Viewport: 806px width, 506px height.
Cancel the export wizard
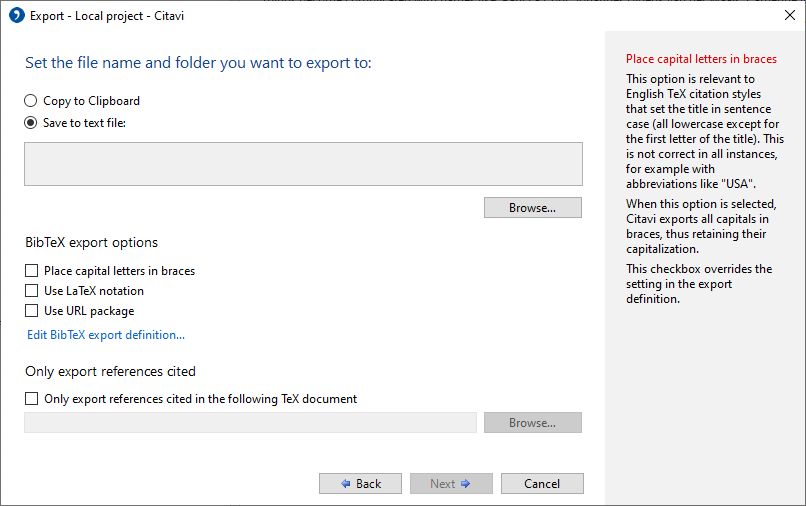coord(542,484)
